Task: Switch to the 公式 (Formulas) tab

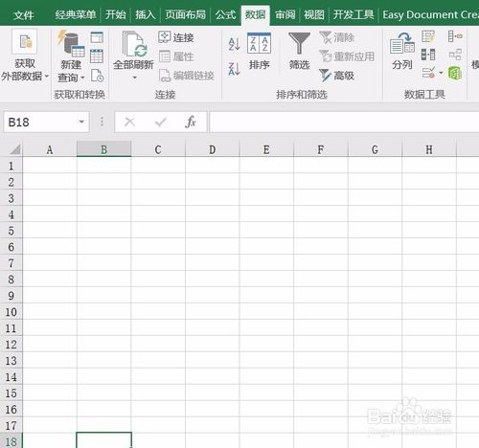Action: (225, 14)
